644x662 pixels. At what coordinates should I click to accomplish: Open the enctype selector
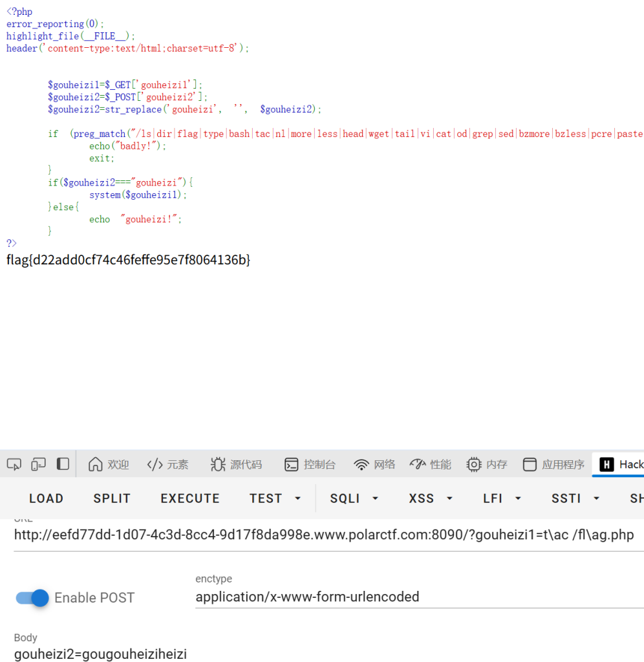point(420,597)
